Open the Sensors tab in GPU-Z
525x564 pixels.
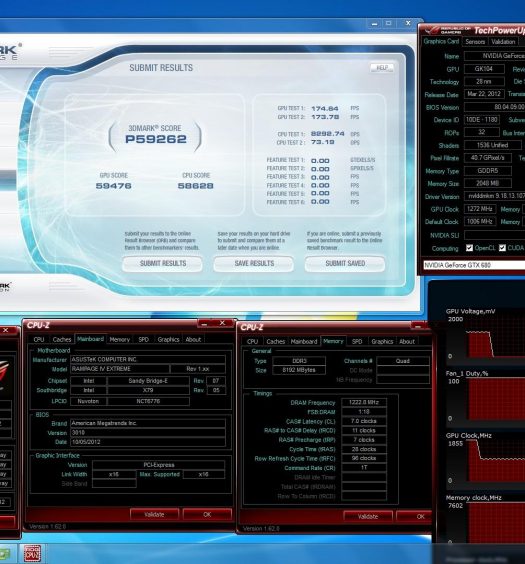click(x=475, y=42)
